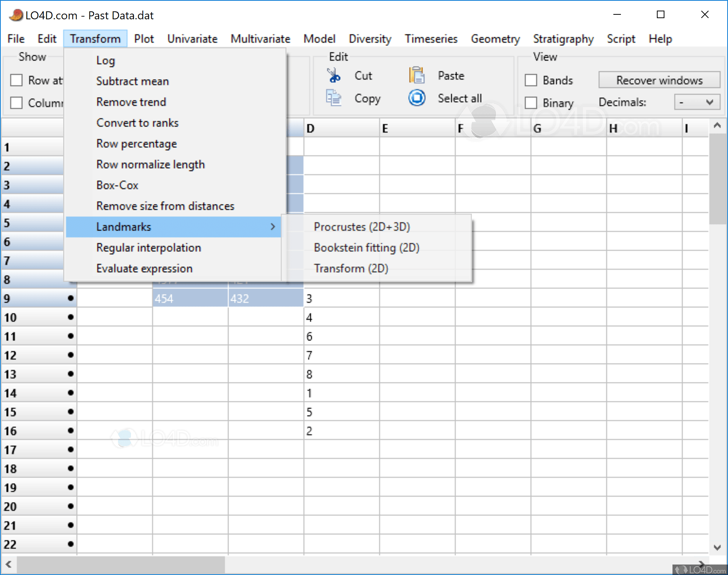
Task: Click the vertical scrollbar up arrow
Action: click(x=717, y=126)
